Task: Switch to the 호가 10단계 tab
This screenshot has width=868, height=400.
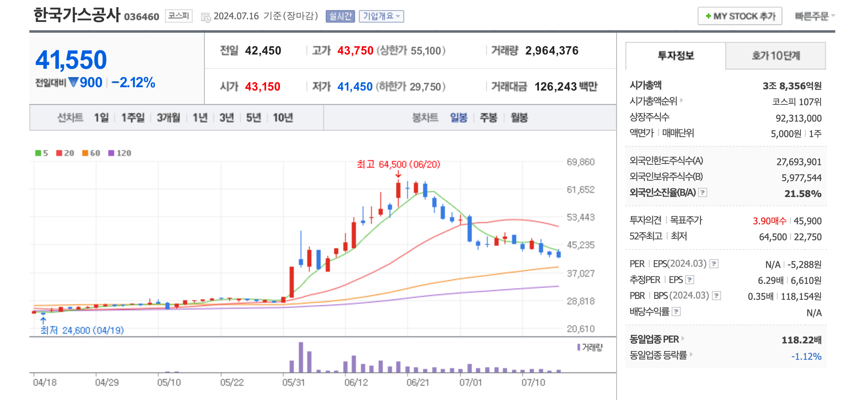Action: 775,56
